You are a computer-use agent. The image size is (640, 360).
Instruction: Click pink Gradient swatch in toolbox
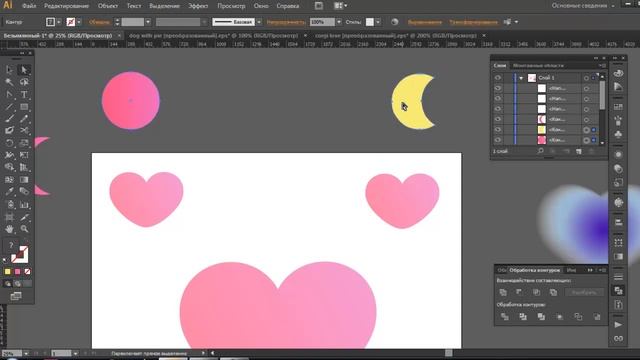(x=18, y=271)
